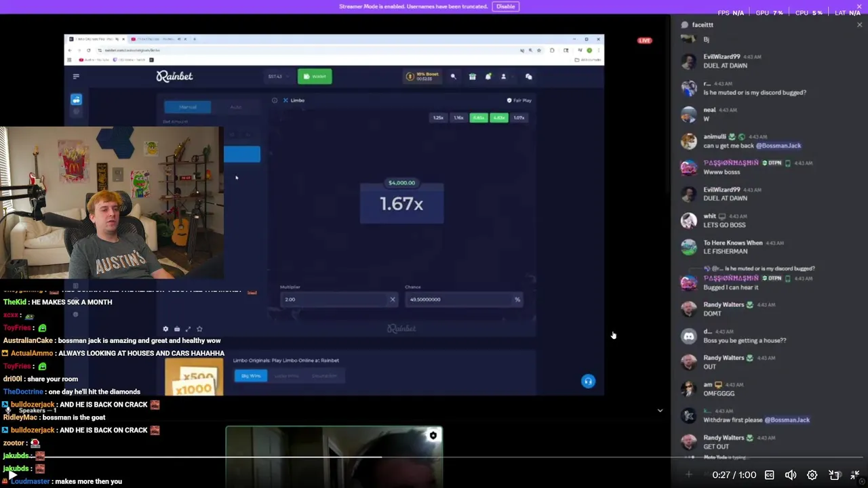Pop the video out to mini player

pos(834,475)
